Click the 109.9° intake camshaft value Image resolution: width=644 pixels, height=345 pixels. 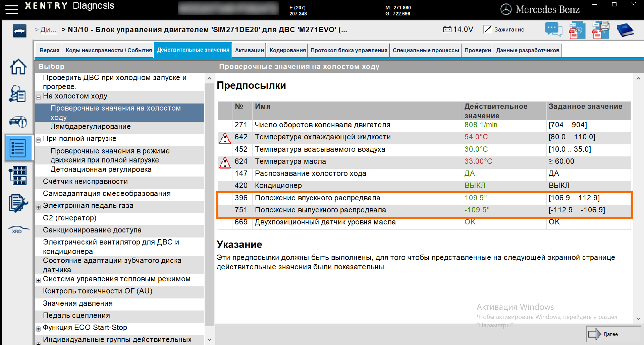click(476, 198)
